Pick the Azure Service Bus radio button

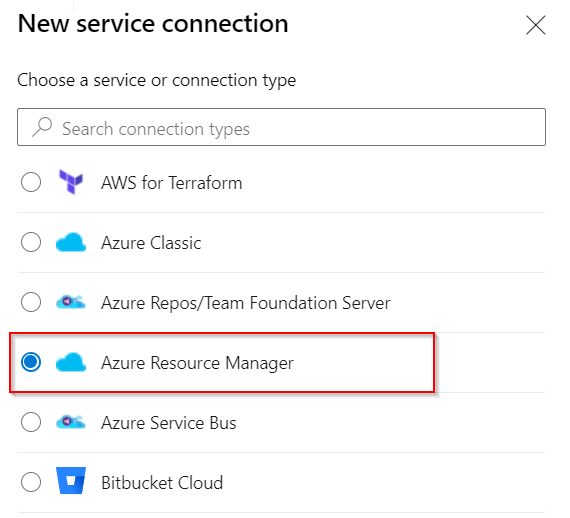31,422
